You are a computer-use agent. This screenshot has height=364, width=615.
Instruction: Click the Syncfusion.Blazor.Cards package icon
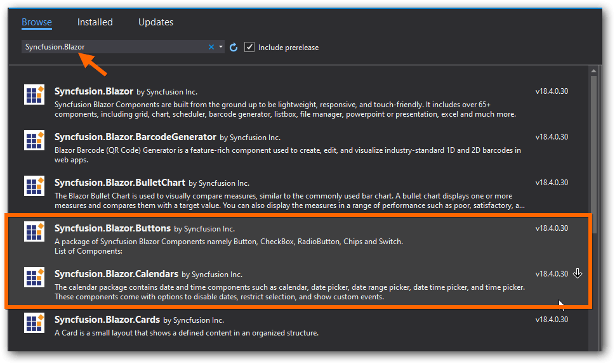[34, 323]
